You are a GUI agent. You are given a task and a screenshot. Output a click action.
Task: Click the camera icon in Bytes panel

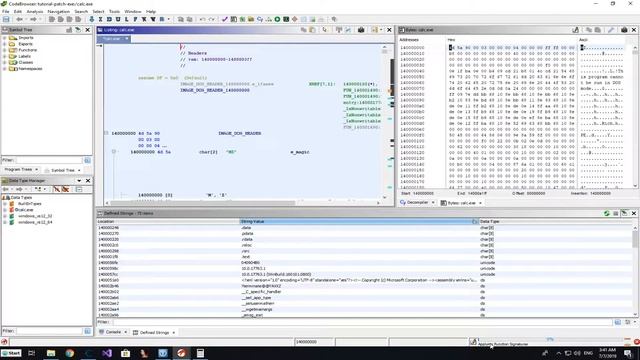(x=624, y=30)
